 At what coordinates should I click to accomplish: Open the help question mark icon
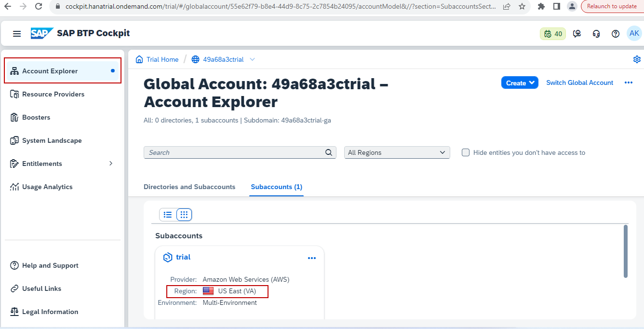(616, 34)
